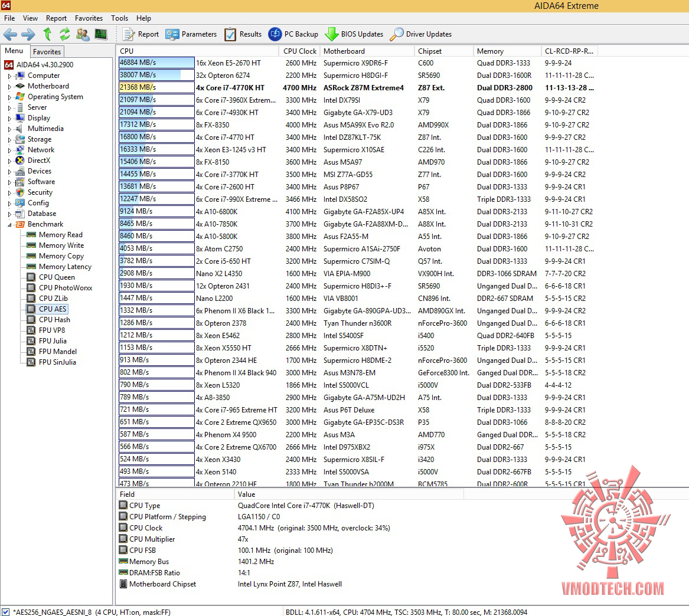Click the green up-level arrow icon

point(47,34)
